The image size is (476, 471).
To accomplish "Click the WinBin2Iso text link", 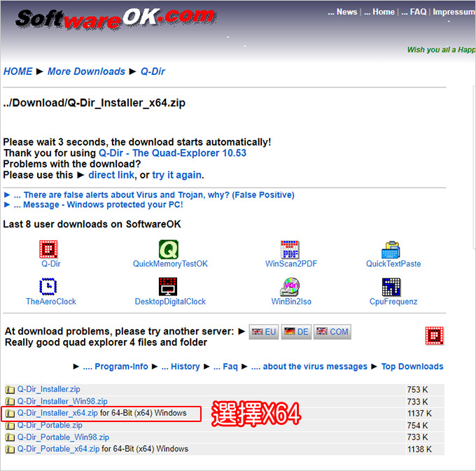I will [x=291, y=302].
